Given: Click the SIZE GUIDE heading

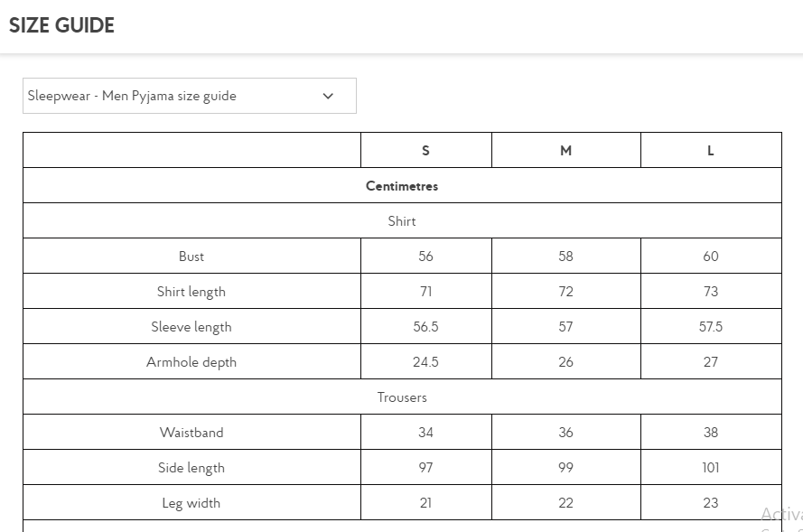Looking at the screenshot, I should (61, 25).
